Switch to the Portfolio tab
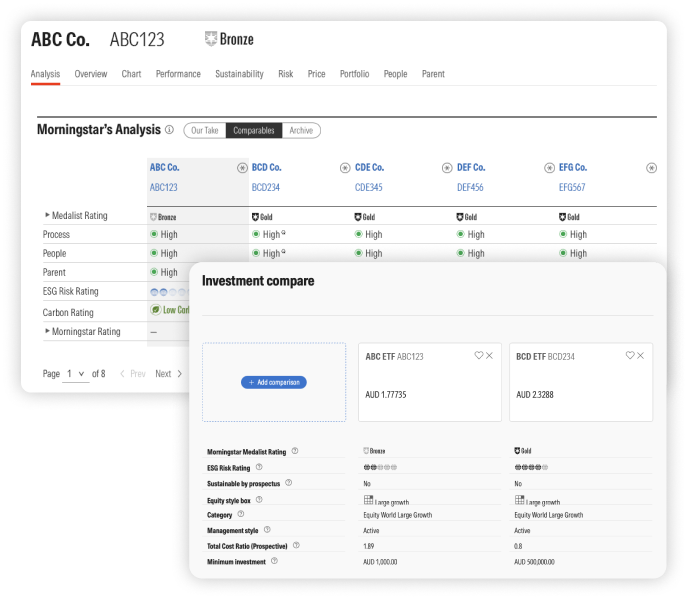 [355, 74]
